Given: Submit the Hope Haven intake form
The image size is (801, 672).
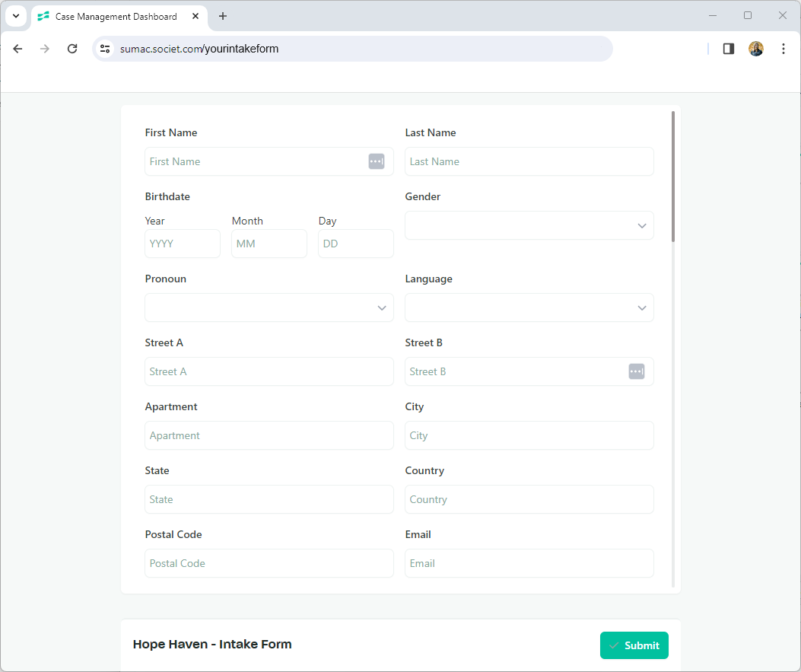Looking at the screenshot, I should [x=634, y=645].
